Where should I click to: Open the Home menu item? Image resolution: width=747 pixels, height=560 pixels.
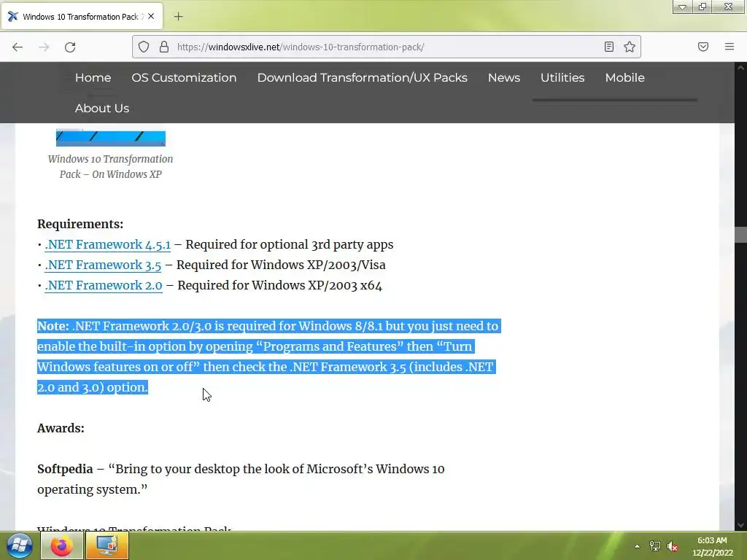93,77
